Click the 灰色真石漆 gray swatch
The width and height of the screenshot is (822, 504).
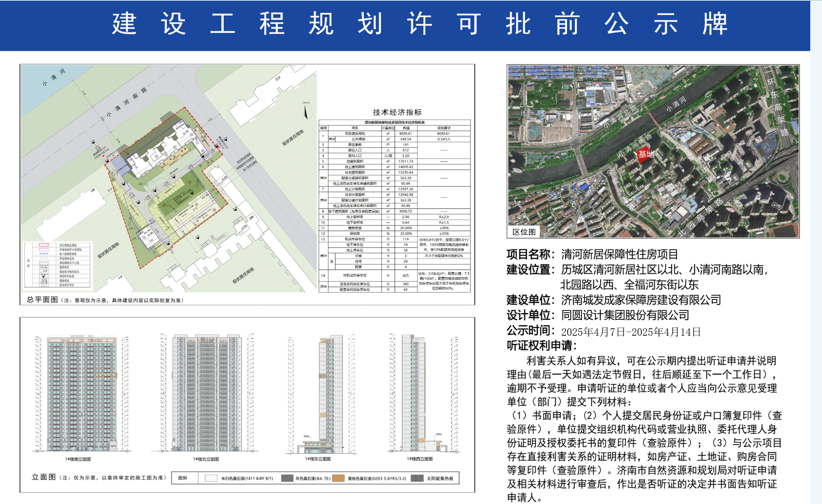click(x=287, y=478)
